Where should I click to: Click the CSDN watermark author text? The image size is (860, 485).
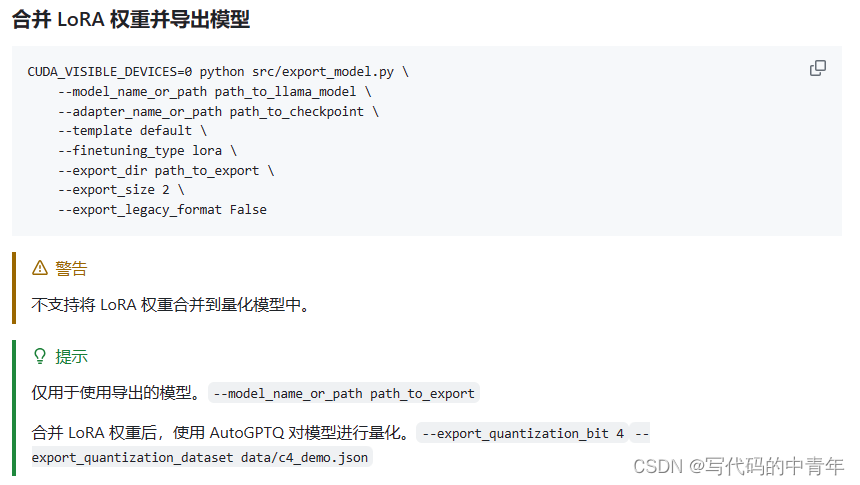coord(738,466)
